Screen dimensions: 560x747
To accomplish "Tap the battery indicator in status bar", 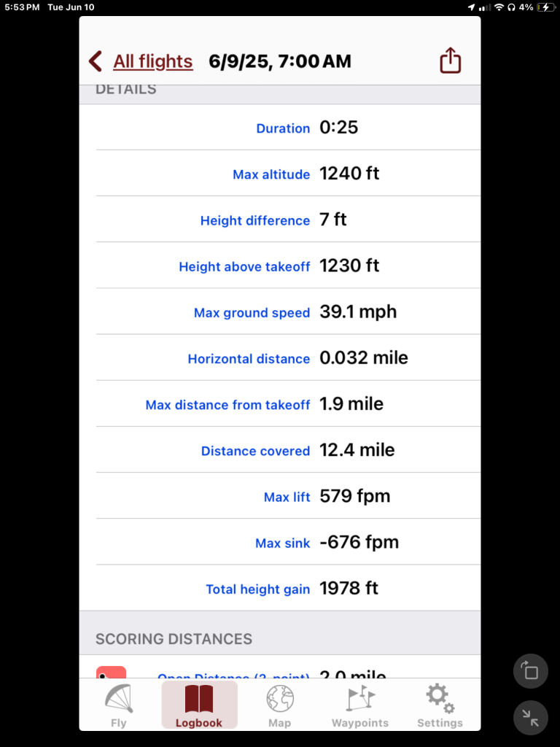I will (x=545, y=7).
